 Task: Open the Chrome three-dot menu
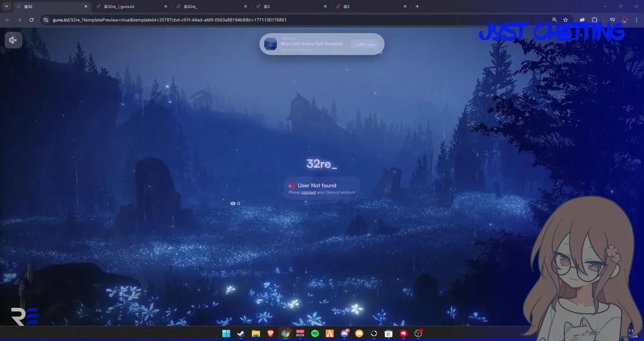pos(637,20)
